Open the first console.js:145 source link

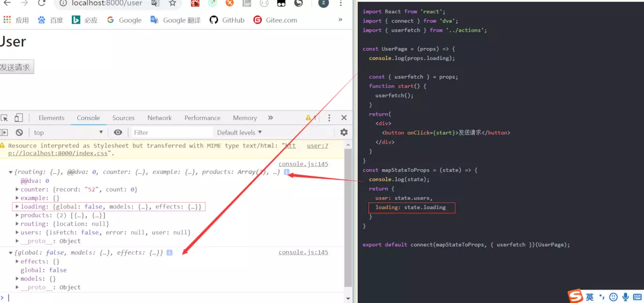pos(303,164)
